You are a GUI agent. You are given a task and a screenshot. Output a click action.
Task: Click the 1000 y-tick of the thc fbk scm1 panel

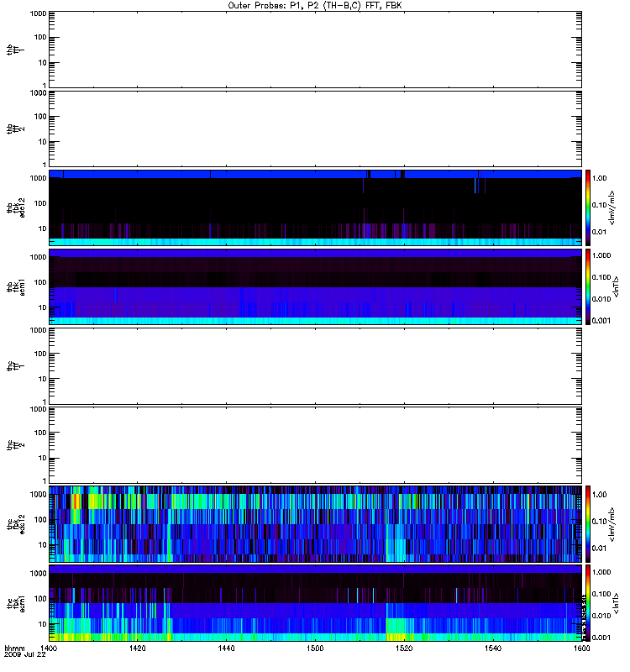click(x=38, y=574)
